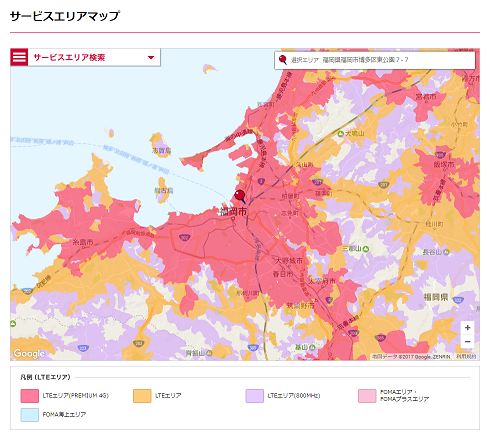
Task: Click the red pin icon in the area box
Action: (x=283, y=60)
